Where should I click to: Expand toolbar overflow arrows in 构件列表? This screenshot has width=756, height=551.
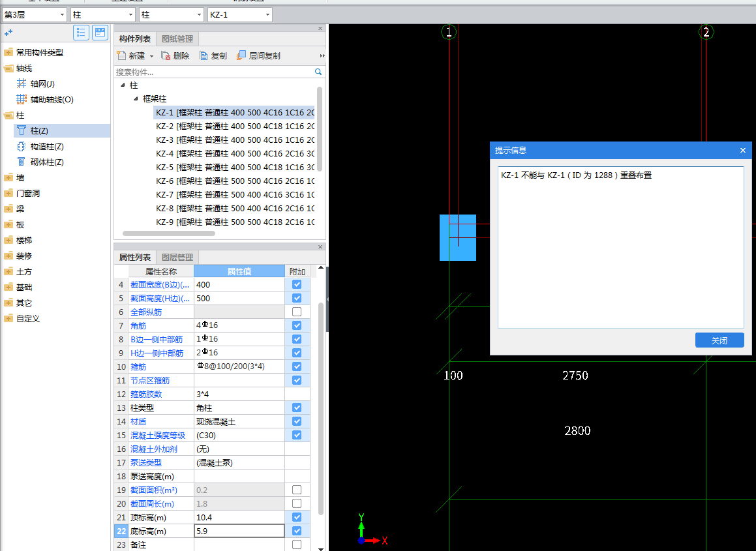322,56
